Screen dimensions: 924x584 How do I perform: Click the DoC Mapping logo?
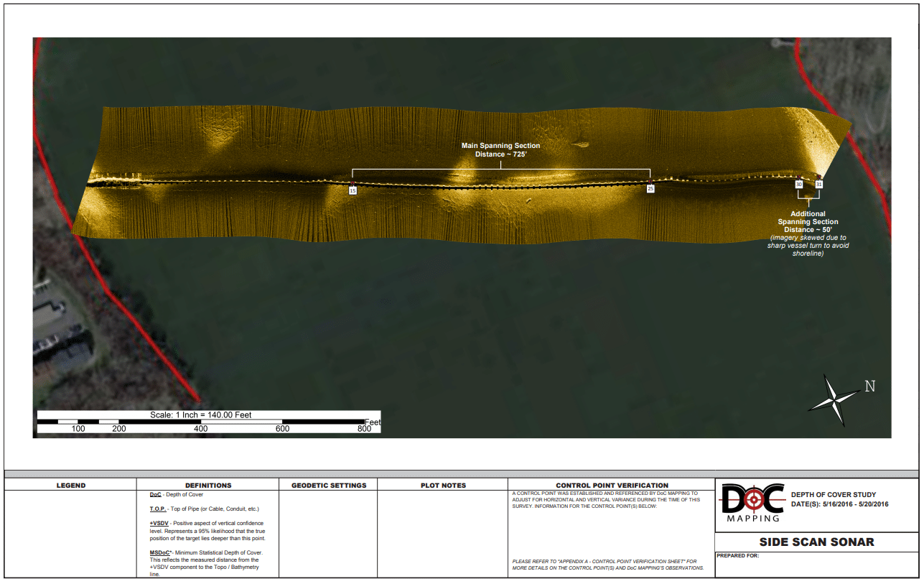pyautogui.click(x=752, y=501)
